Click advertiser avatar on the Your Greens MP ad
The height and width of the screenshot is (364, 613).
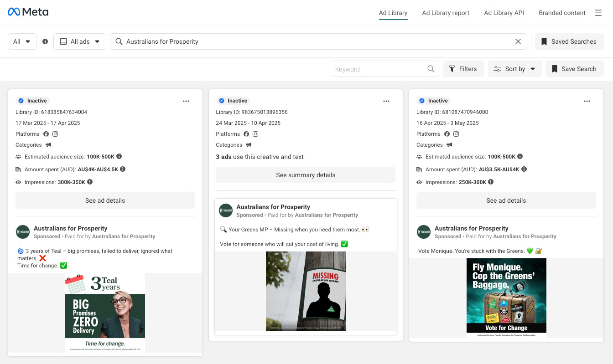pyautogui.click(x=226, y=210)
